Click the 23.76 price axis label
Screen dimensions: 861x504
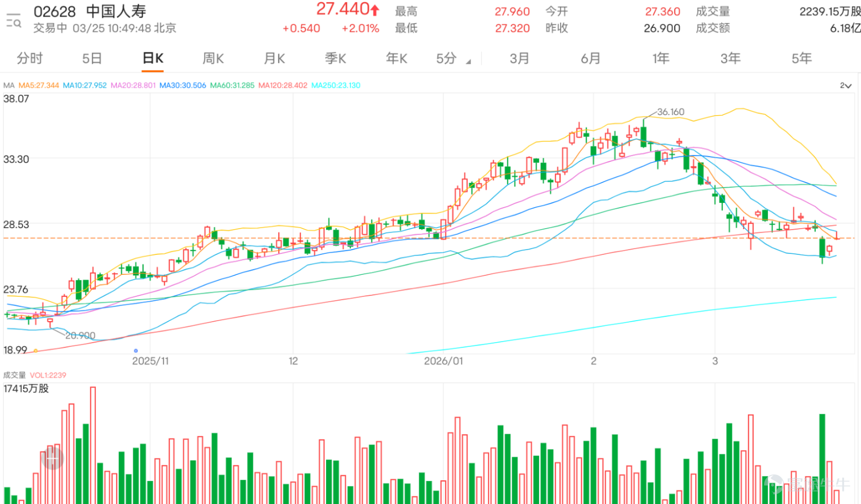(x=16, y=289)
